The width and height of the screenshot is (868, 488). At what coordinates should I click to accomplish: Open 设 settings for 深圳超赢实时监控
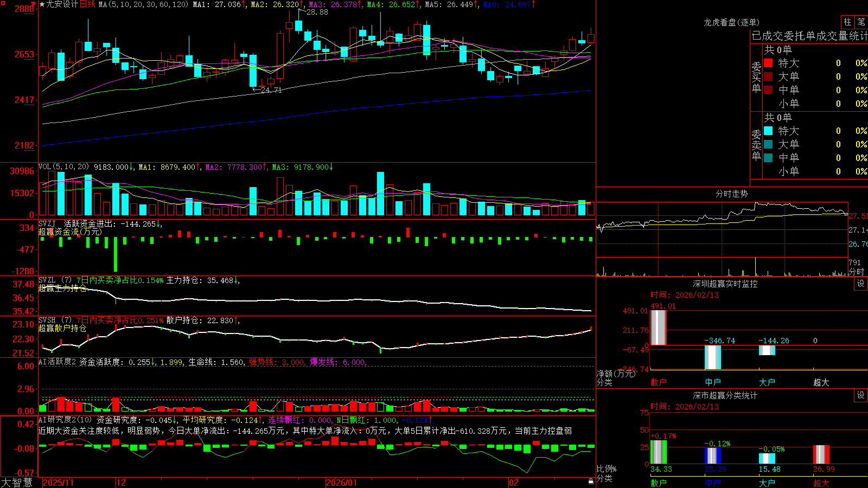point(860,284)
